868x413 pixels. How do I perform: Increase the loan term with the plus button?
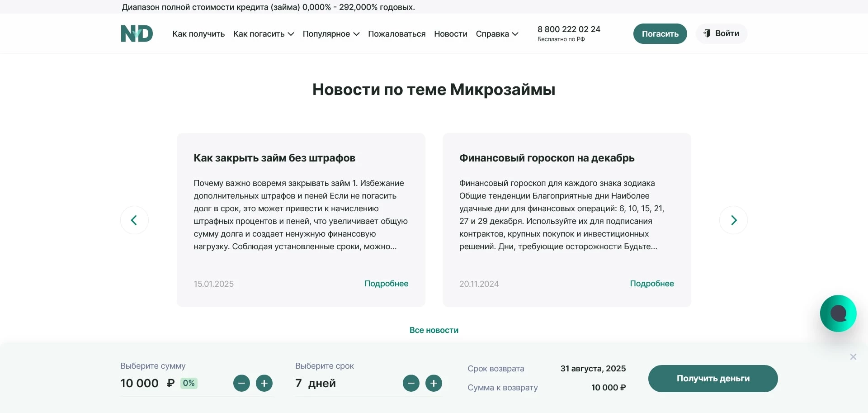click(x=434, y=383)
